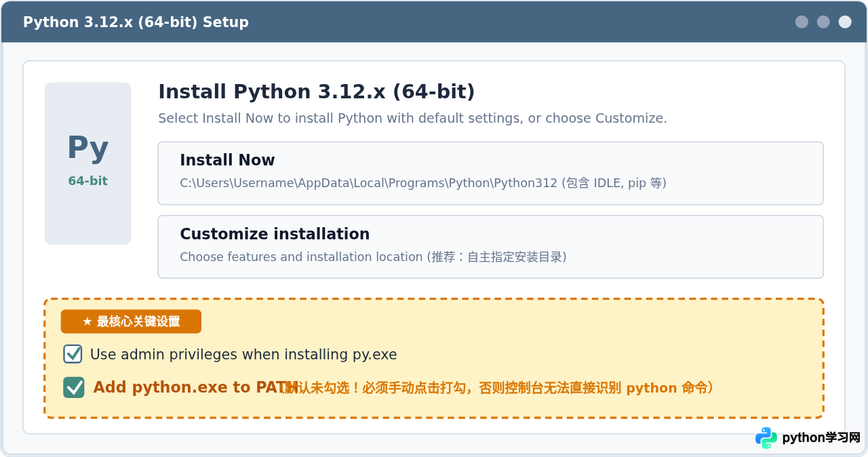The width and height of the screenshot is (868, 457).
Task: Click the orange 默认未勾选 warning note
Action: [x=498, y=388]
